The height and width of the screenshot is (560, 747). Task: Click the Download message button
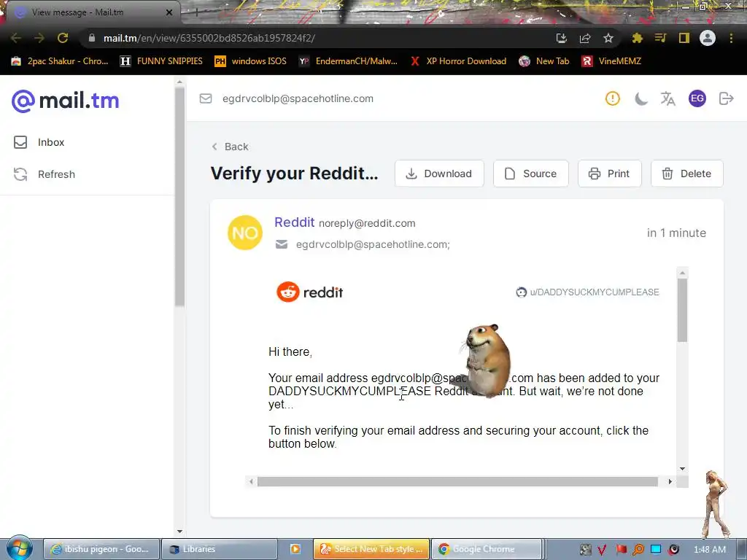pos(439,174)
